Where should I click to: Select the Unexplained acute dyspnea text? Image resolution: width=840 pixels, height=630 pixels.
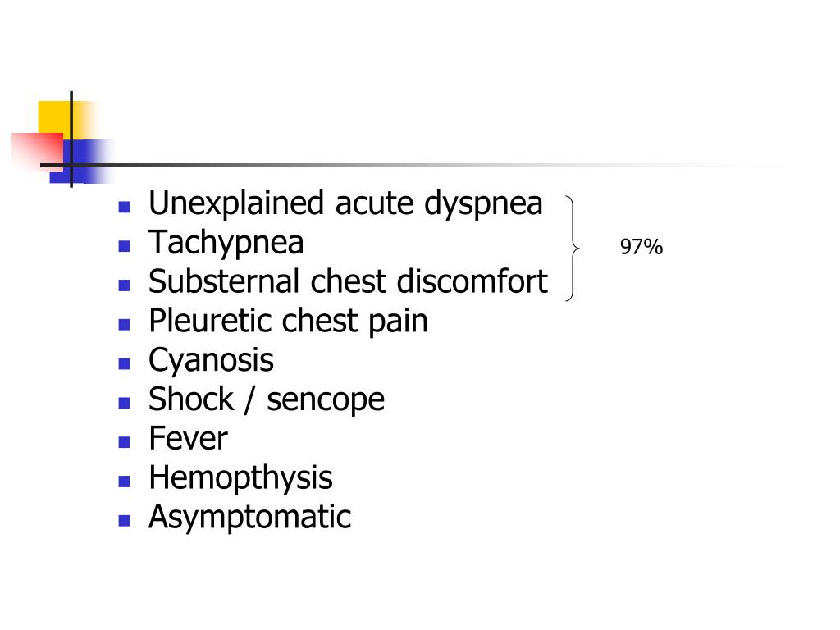coord(345,204)
